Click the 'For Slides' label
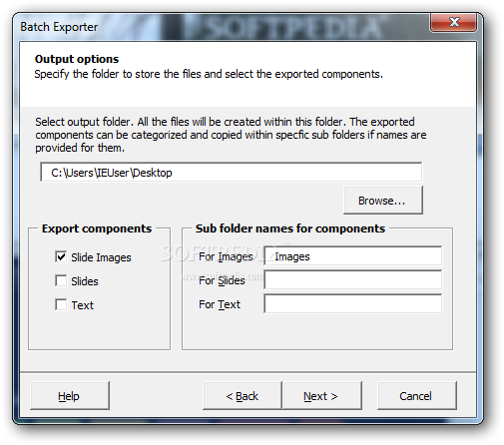 click(222, 280)
